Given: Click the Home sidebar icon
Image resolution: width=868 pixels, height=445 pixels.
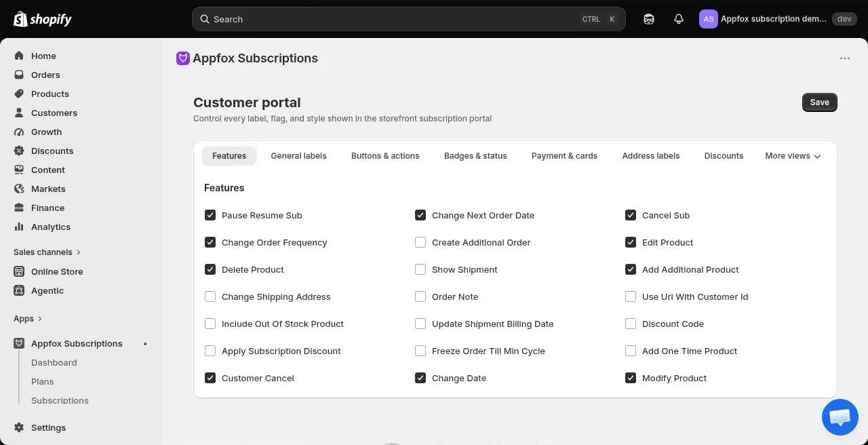Looking at the screenshot, I should 19,56.
